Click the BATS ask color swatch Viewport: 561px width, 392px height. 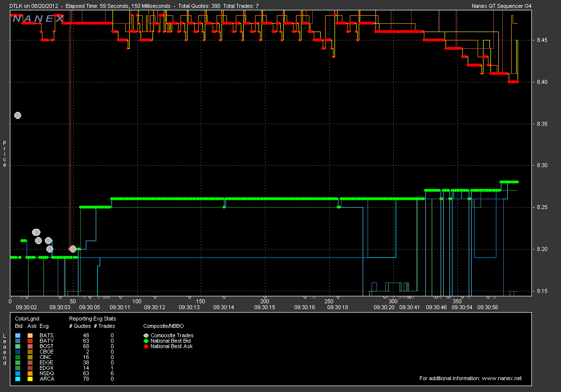pyautogui.click(x=30, y=335)
